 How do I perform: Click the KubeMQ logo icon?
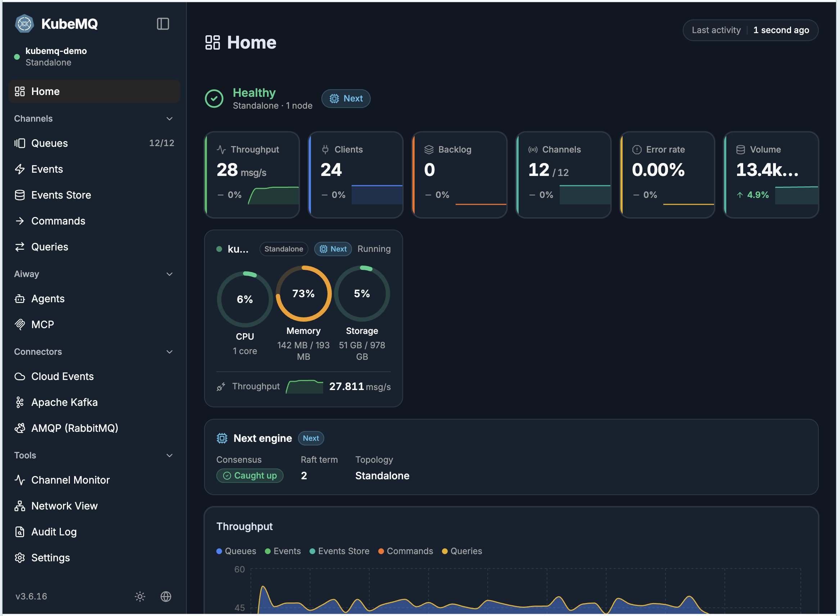(x=24, y=24)
